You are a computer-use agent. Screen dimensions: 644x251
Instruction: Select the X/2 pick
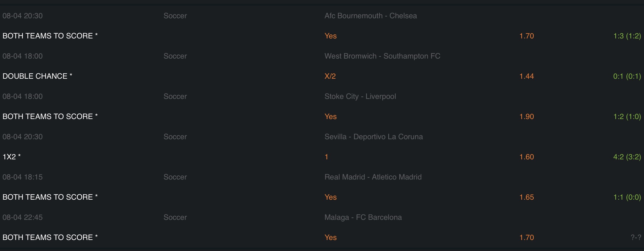[330, 76]
